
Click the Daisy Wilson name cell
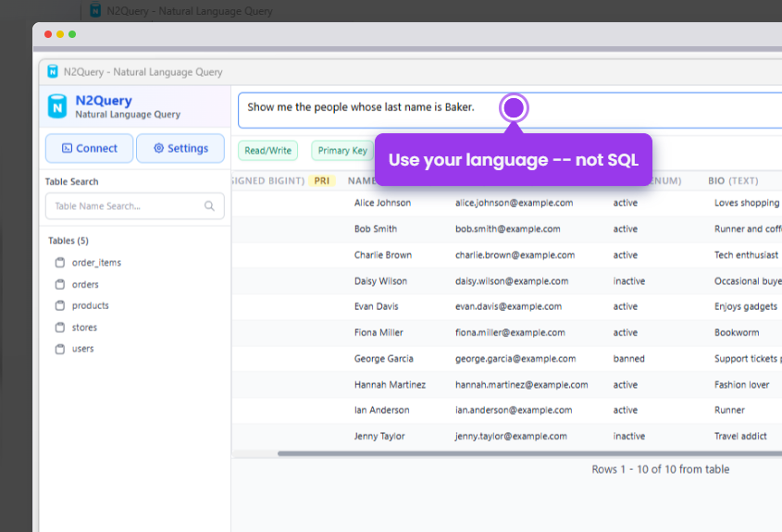click(x=380, y=280)
